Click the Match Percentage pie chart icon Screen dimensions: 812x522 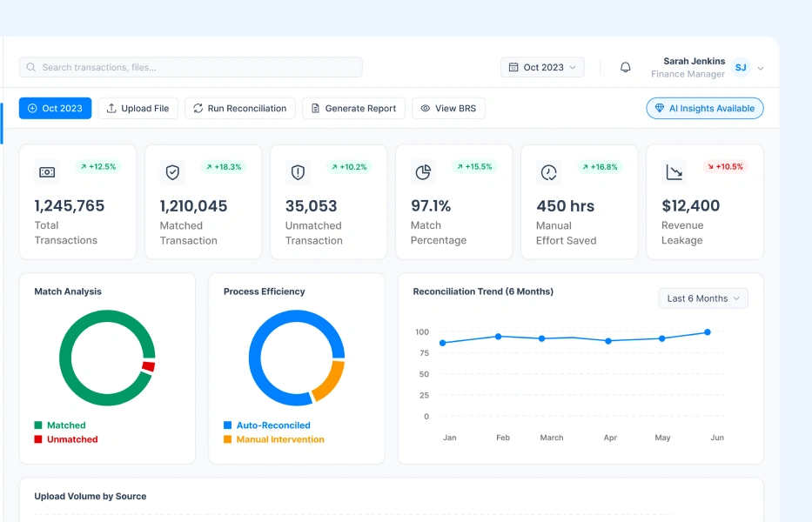click(423, 172)
